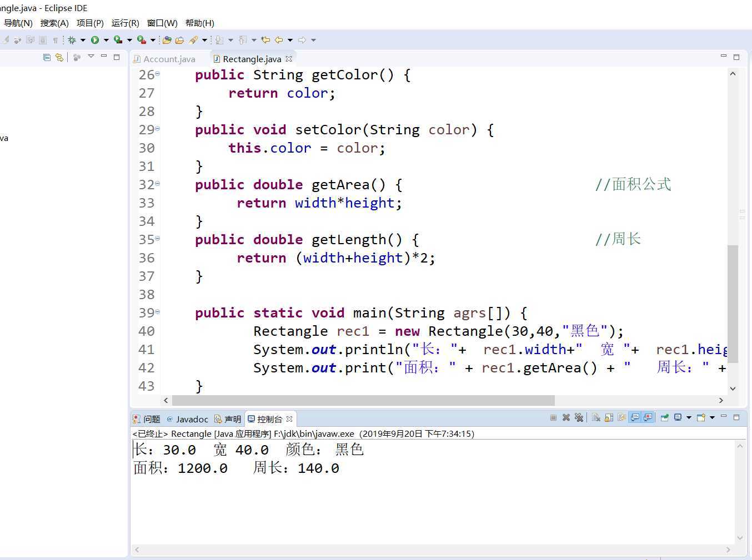Open the Run dropdown arrow

pyautogui.click(x=106, y=40)
